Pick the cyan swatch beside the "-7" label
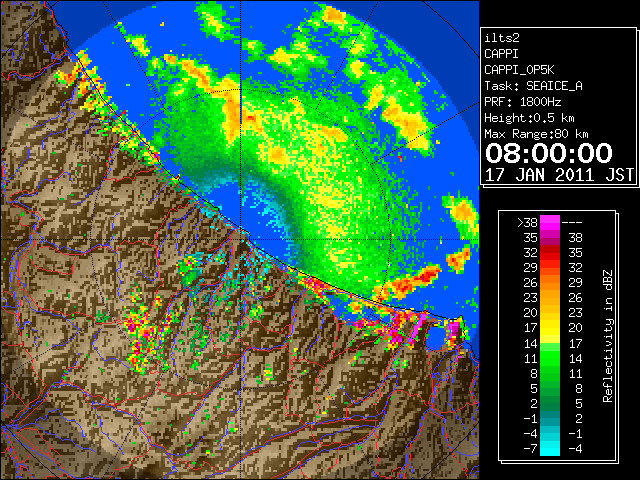The width and height of the screenshot is (640, 480). point(550,448)
